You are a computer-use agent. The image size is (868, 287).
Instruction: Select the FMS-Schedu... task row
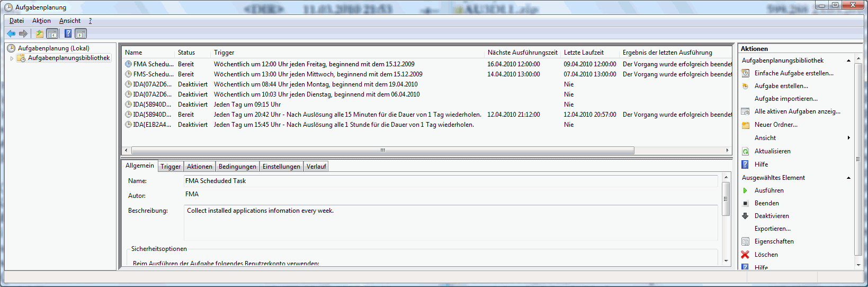[x=153, y=74]
